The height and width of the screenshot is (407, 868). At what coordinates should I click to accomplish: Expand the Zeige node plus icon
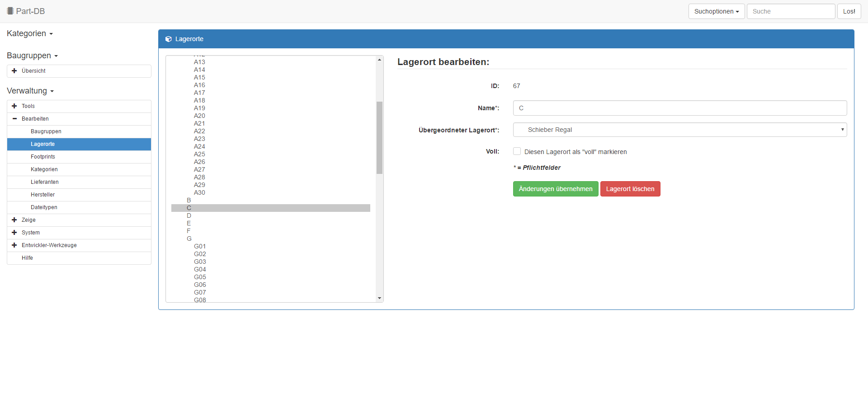[14, 220]
